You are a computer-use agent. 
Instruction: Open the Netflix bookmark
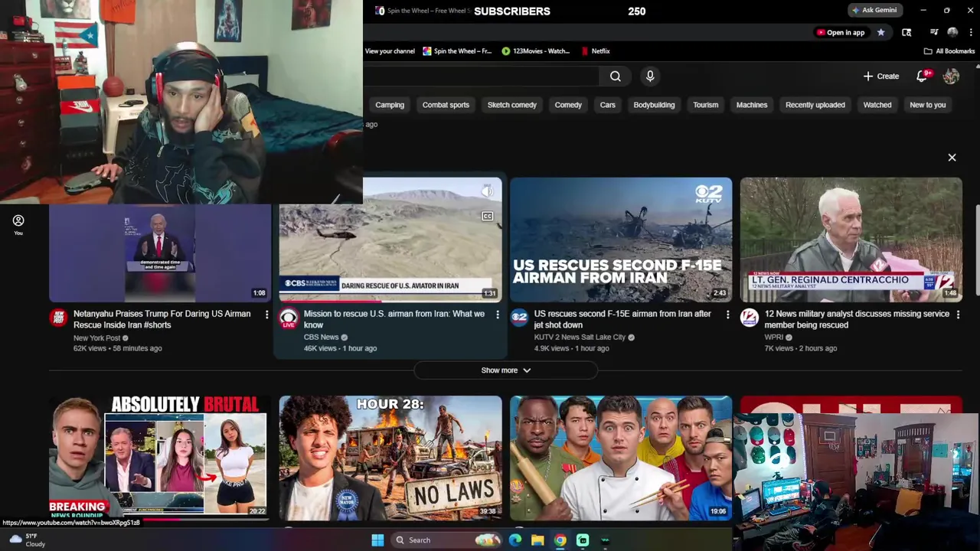[595, 51]
